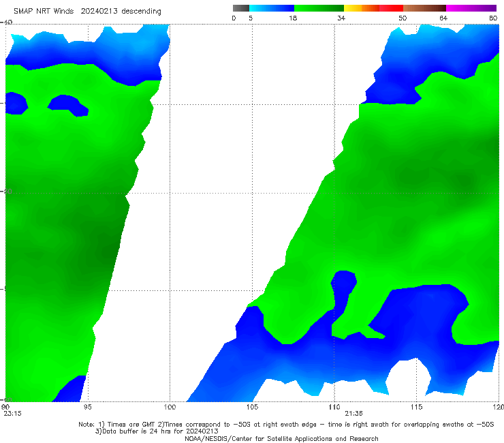
Task: Click the longitude axis label '110'
Action: pyautogui.click(x=334, y=408)
